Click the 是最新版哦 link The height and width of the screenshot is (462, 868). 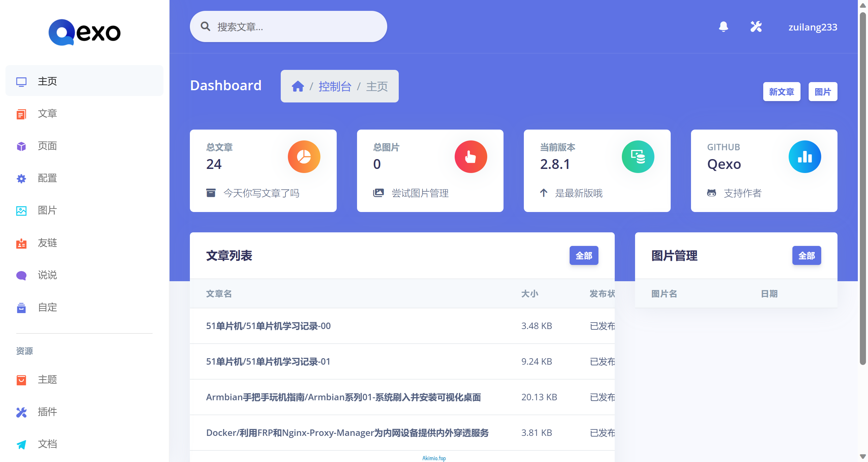579,193
